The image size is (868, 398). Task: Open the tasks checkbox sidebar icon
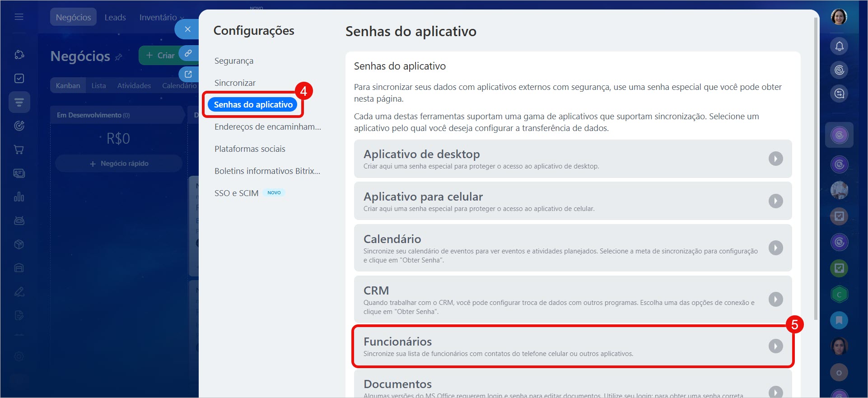pyautogui.click(x=19, y=79)
